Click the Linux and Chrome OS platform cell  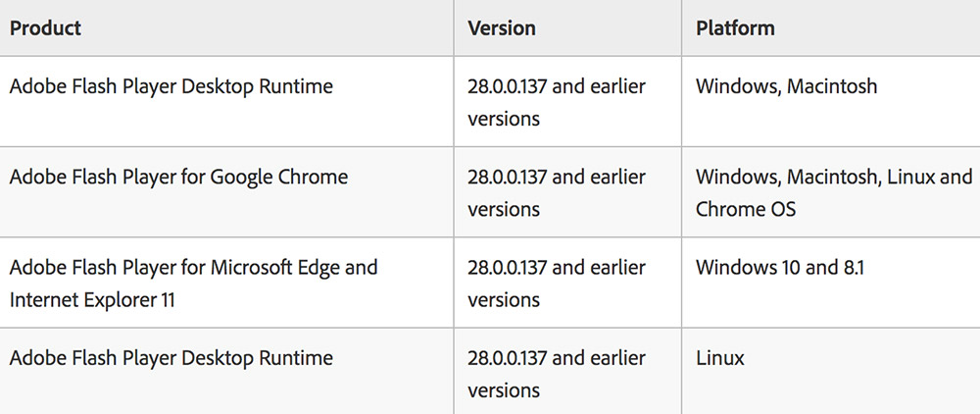(831, 192)
